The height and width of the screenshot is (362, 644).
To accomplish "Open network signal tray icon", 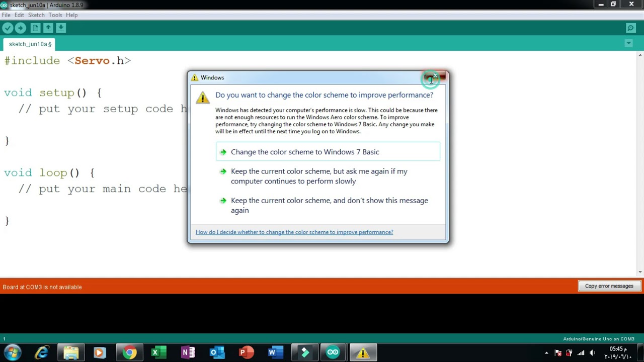I will coord(581,353).
